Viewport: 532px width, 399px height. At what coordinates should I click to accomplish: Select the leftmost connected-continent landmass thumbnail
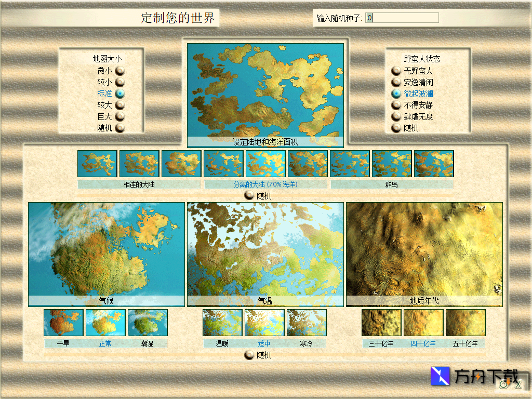pos(97,164)
